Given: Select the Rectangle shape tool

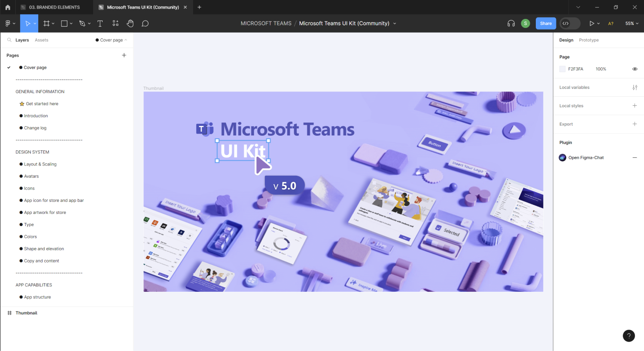Looking at the screenshot, I should pos(64,24).
